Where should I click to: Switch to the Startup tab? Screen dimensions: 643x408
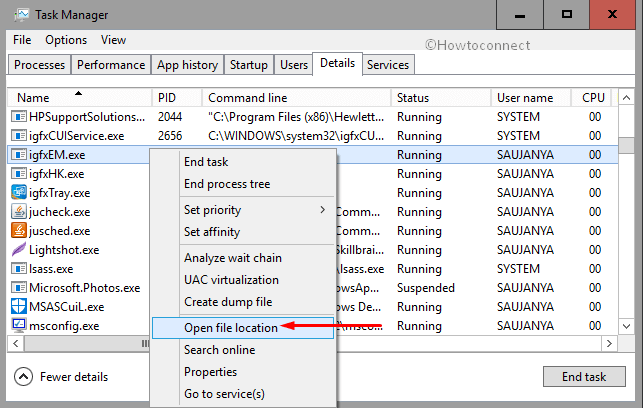click(249, 65)
